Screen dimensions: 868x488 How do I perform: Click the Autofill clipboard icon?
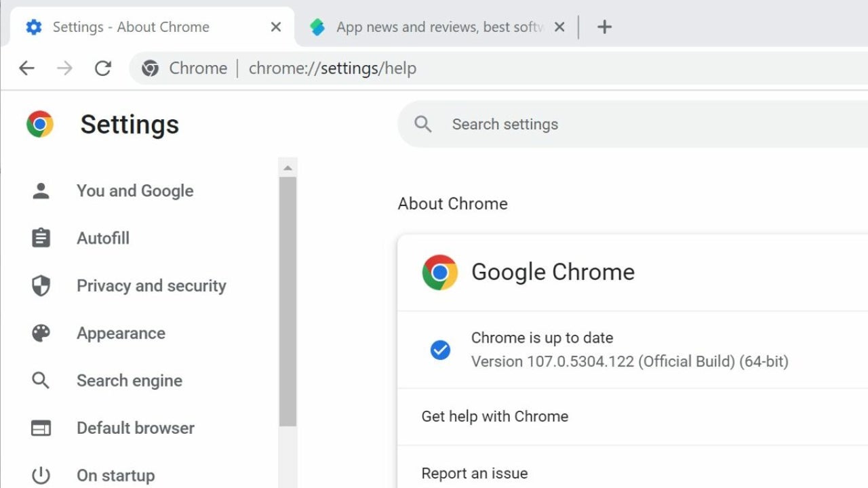click(x=41, y=238)
